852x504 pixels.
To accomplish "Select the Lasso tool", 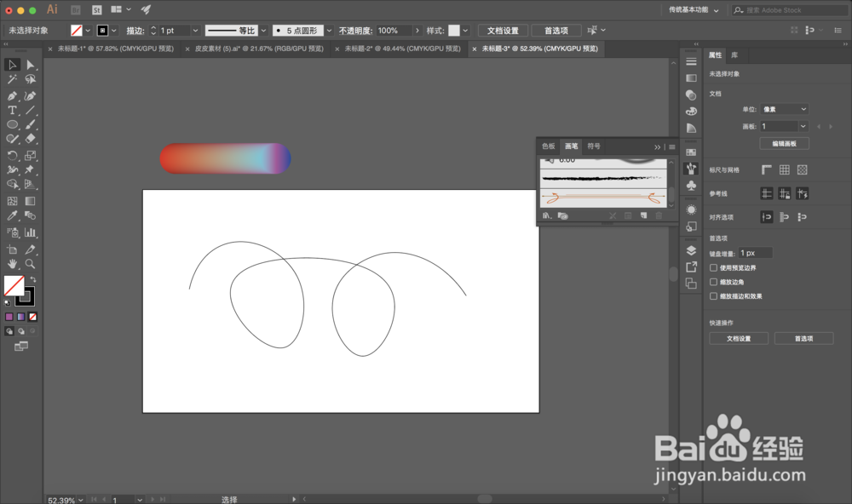I will (x=31, y=80).
